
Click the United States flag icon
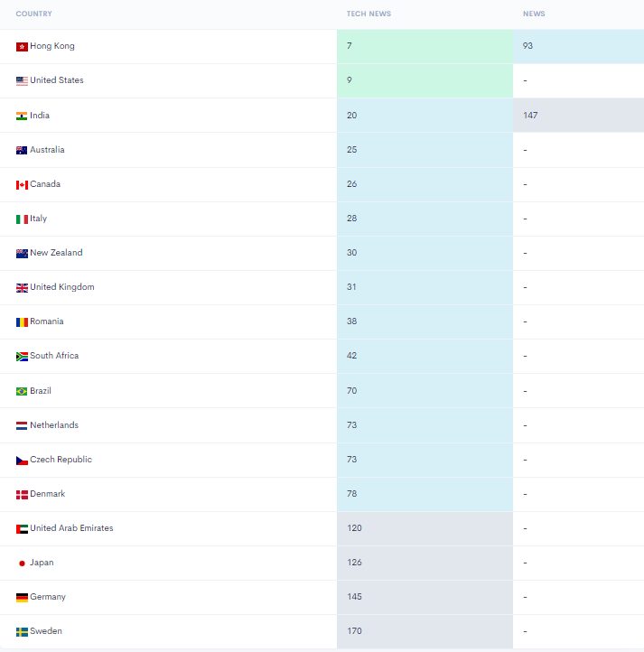22,80
